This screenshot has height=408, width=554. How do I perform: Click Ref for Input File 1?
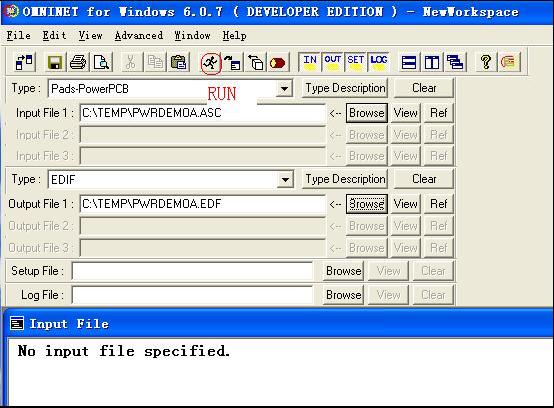pyautogui.click(x=438, y=113)
